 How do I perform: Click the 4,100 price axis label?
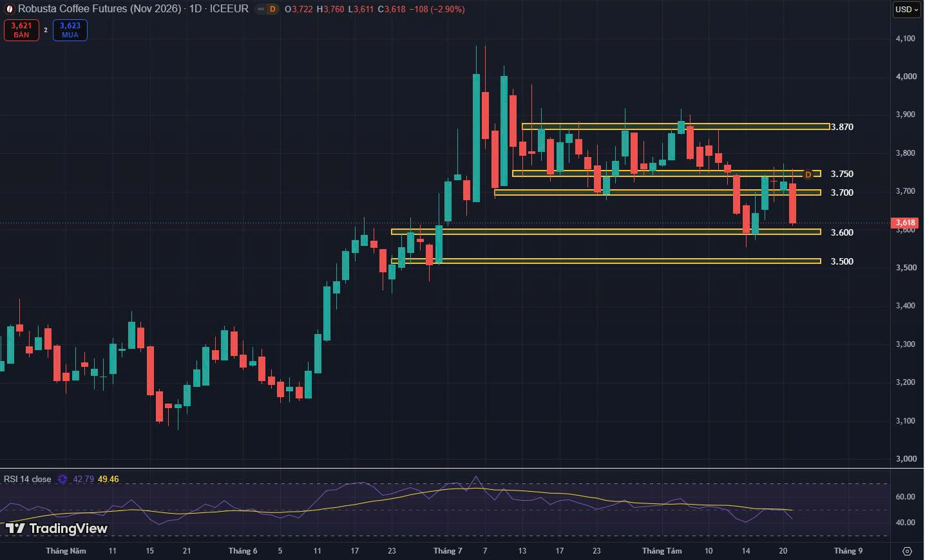pyautogui.click(x=906, y=39)
